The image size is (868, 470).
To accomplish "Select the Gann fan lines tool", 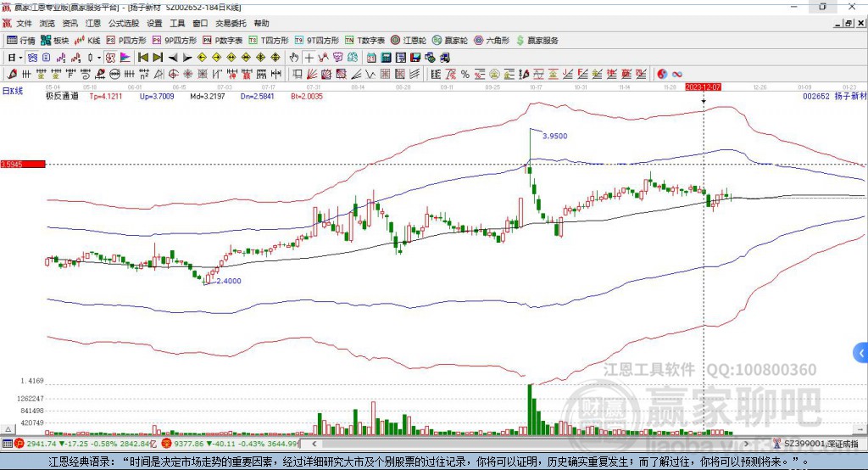I will point(312,75).
